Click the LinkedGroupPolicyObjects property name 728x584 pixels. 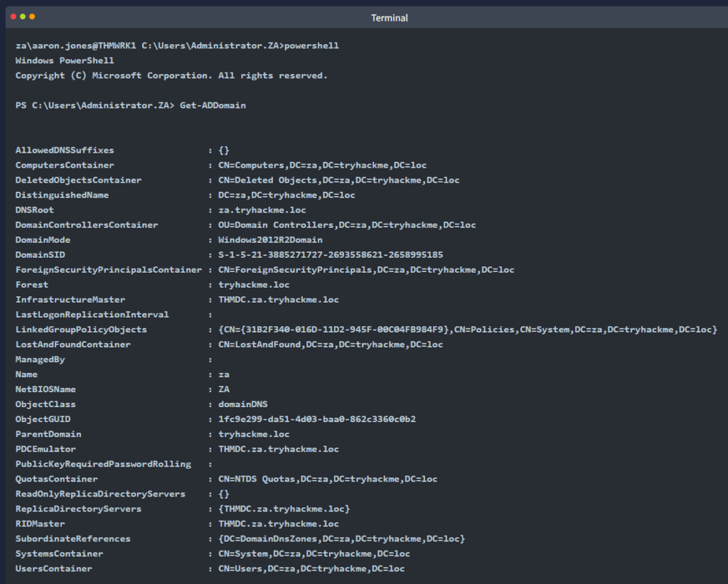81,330
